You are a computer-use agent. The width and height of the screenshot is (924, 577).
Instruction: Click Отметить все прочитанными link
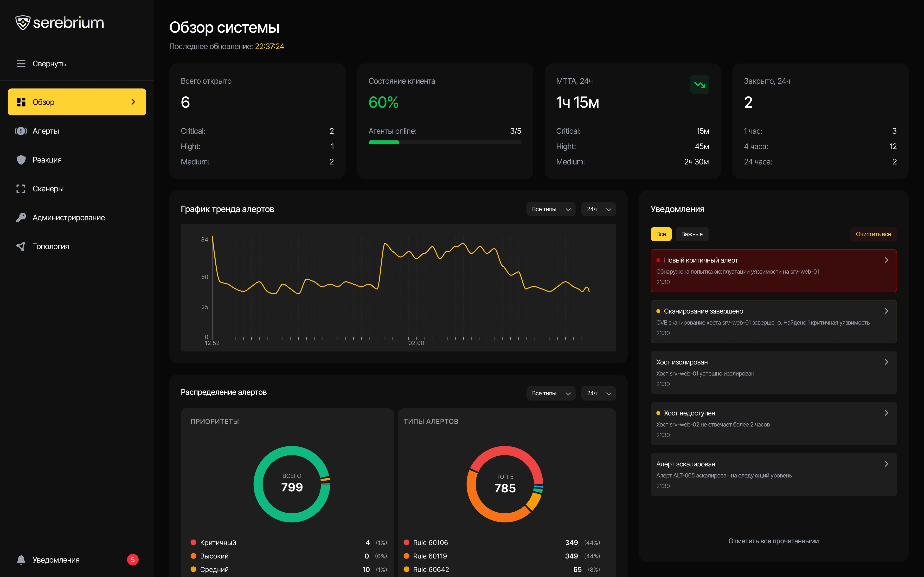(773, 541)
